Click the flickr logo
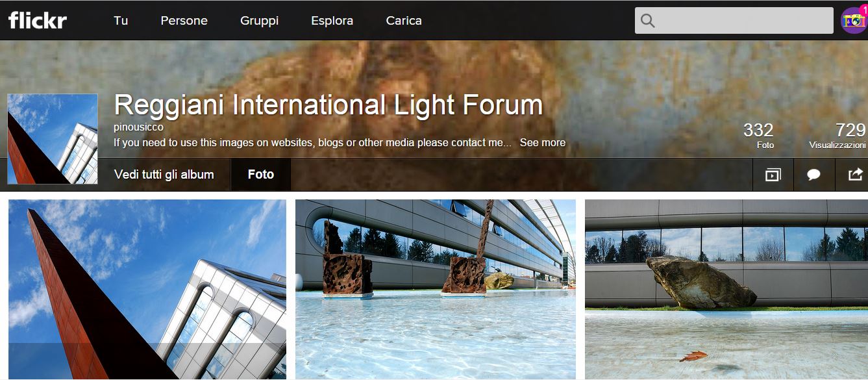 coord(38,20)
